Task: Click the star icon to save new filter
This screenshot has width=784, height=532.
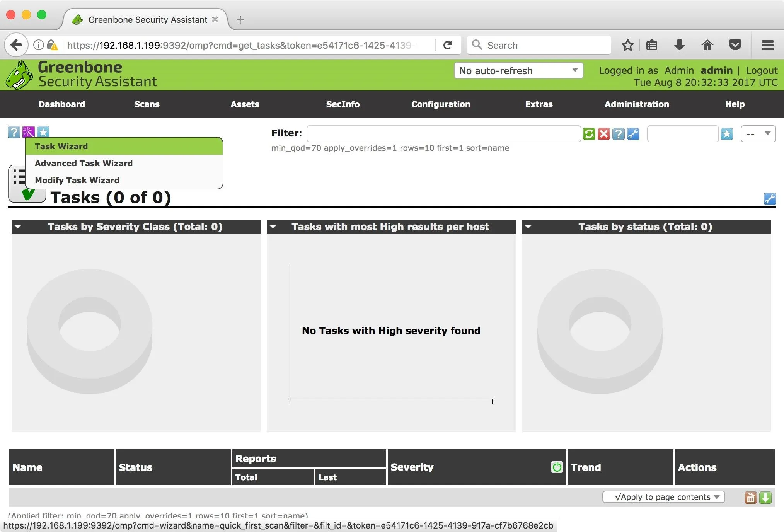Action: tap(727, 134)
